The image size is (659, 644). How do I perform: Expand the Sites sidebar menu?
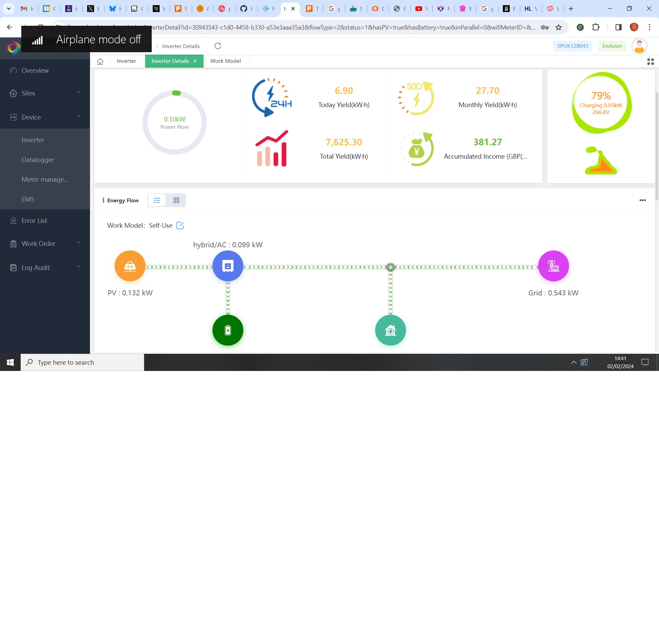click(x=45, y=93)
